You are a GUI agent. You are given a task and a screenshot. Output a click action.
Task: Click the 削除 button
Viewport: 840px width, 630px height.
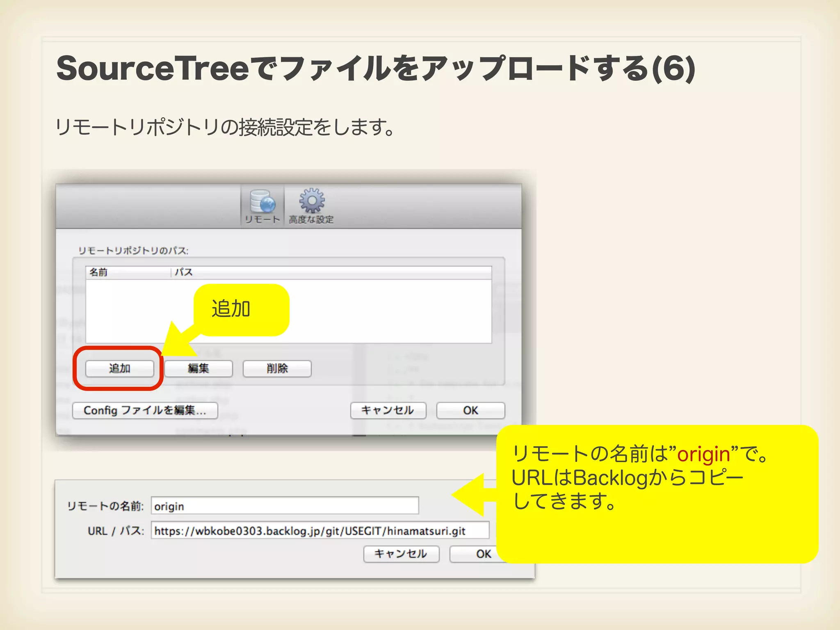tap(277, 368)
